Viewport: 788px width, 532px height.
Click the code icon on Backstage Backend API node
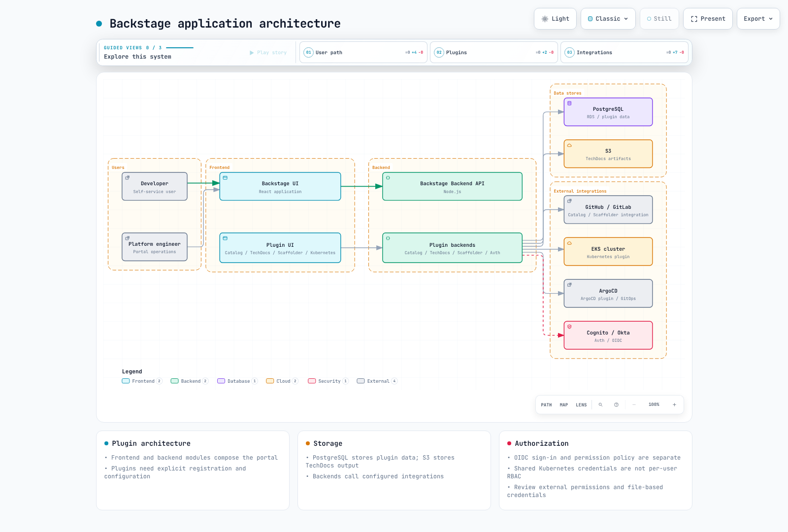pyautogui.click(x=388, y=178)
